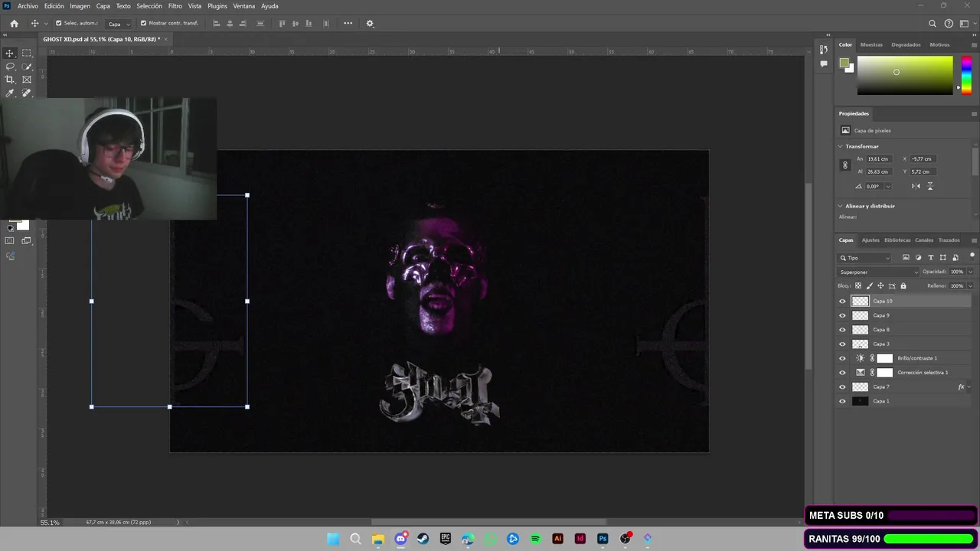Switch to Canales tab
This screenshot has width=980, height=551.
pyautogui.click(x=924, y=240)
